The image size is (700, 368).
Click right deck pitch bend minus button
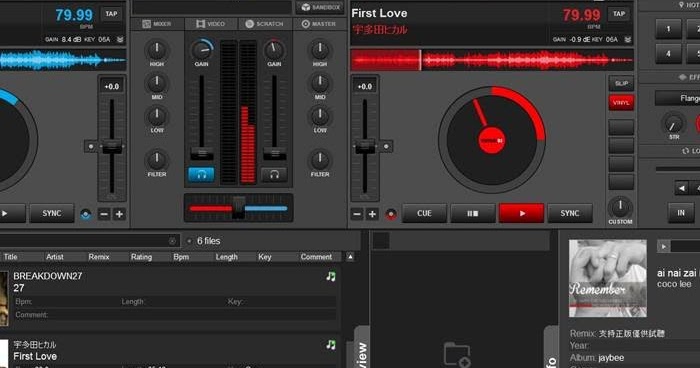point(357,214)
